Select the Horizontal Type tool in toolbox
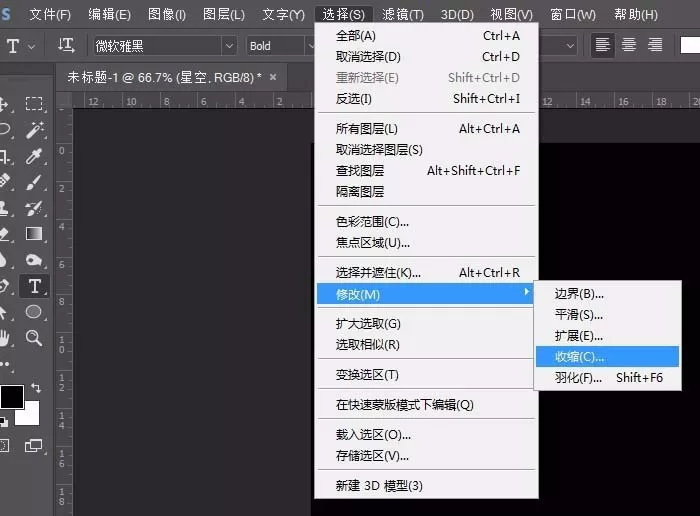The height and width of the screenshot is (516, 700). 34,286
